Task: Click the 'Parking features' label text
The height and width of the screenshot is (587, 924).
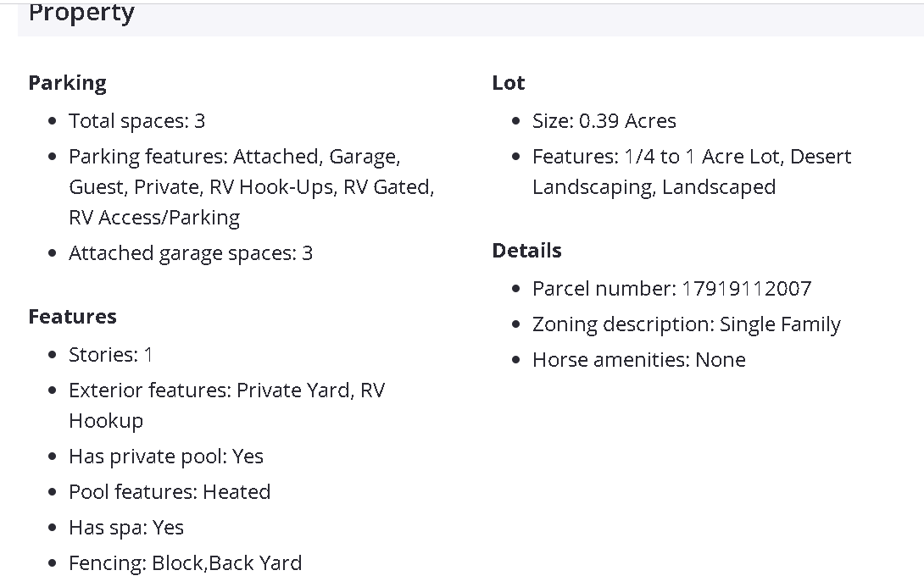Action: coord(148,157)
